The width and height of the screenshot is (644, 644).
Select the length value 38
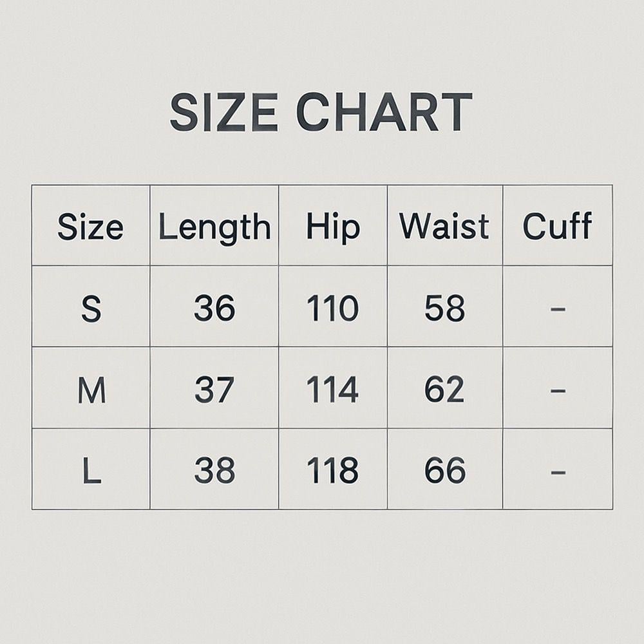pyautogui.click(x=214, y=471)
